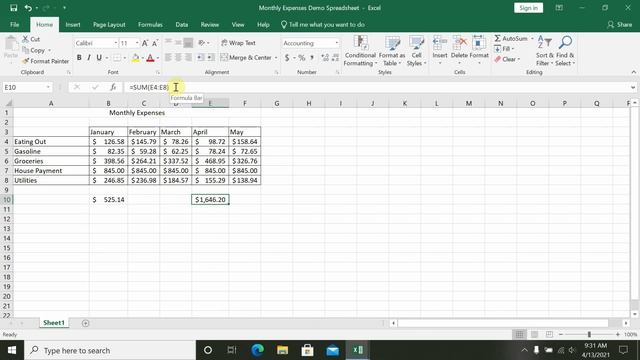Apply percent style formatting
Viewport: 640px width, 360px height.
(302, 58)
